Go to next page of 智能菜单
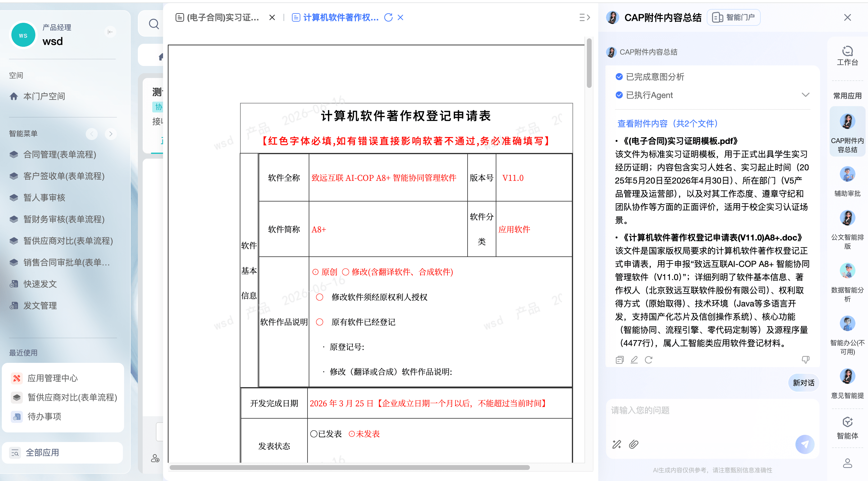 click(x=111, y=134)
